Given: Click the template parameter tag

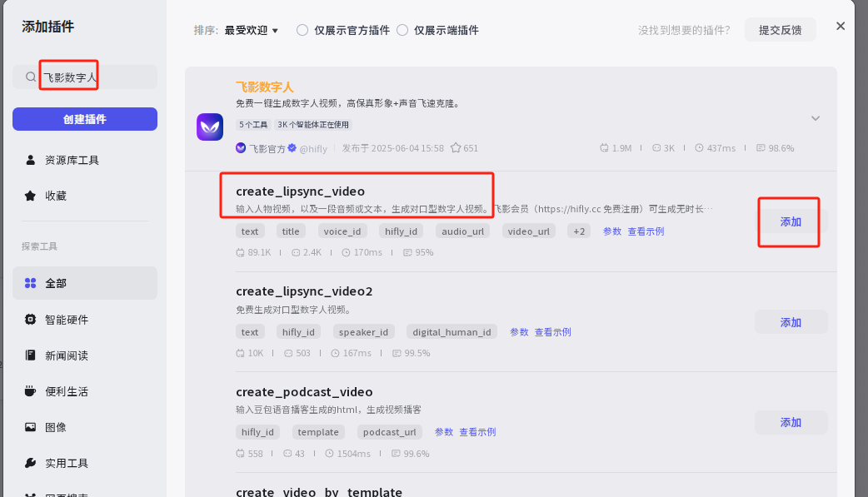Looking at the screenshot, I should tap(317, 432).
